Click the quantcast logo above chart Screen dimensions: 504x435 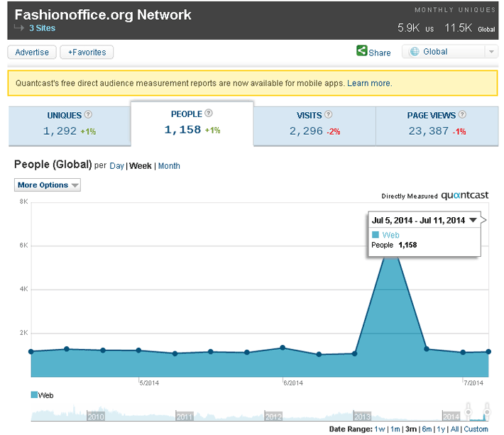(x=465, y=195)
